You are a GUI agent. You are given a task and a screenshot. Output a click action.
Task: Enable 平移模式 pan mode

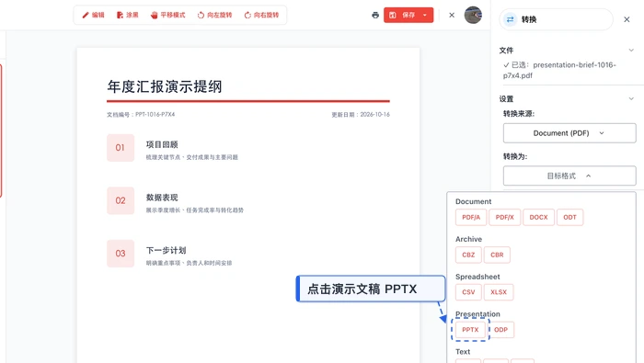(167, 16)
